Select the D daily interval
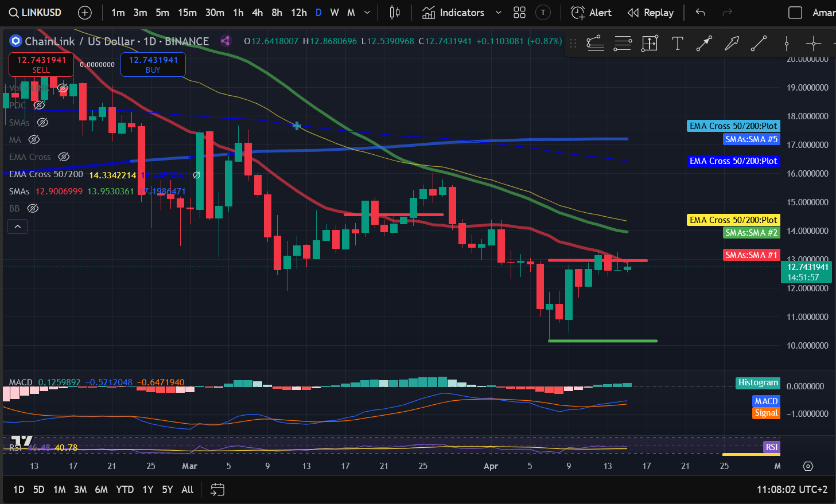Viewport: 836px width, 504px height. 318,13
